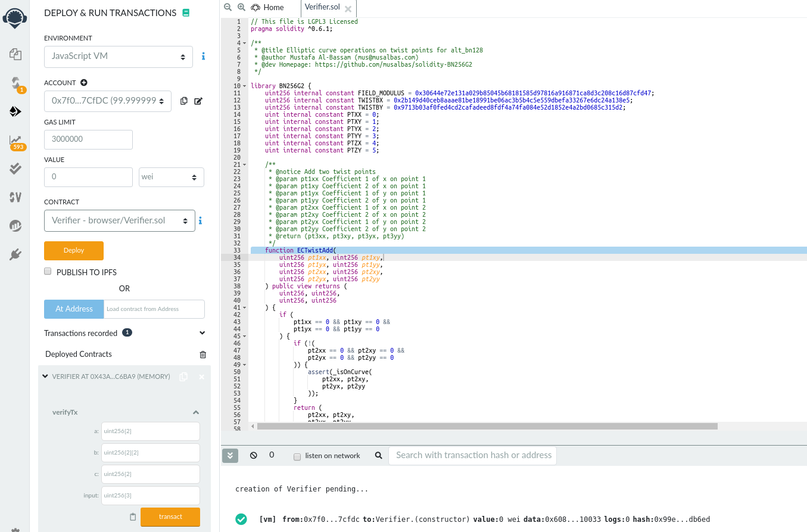Open the wei unit dropdown
Screen dimensions: 807x532
click(x=172, y=177)
